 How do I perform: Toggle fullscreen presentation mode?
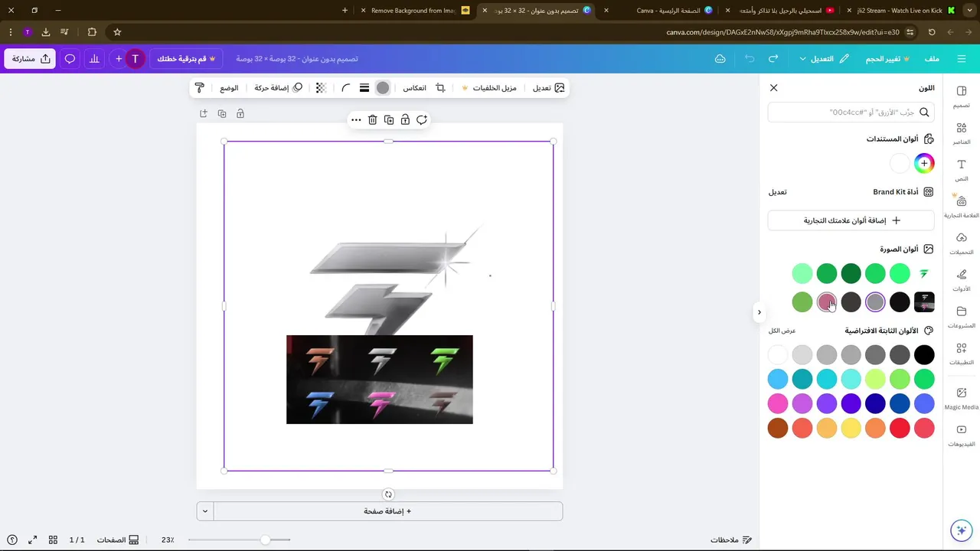tap(33, 540)
